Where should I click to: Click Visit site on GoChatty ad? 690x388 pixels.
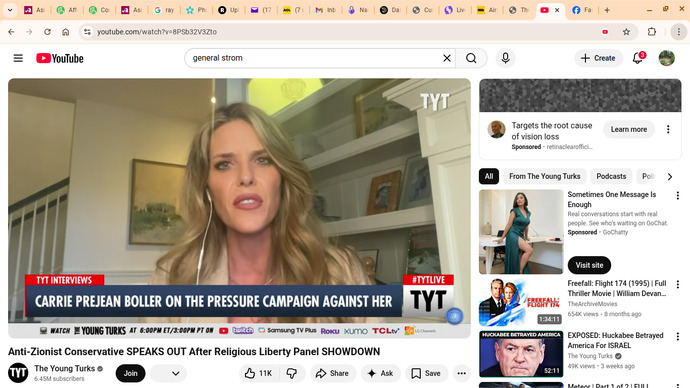point(589,265)
